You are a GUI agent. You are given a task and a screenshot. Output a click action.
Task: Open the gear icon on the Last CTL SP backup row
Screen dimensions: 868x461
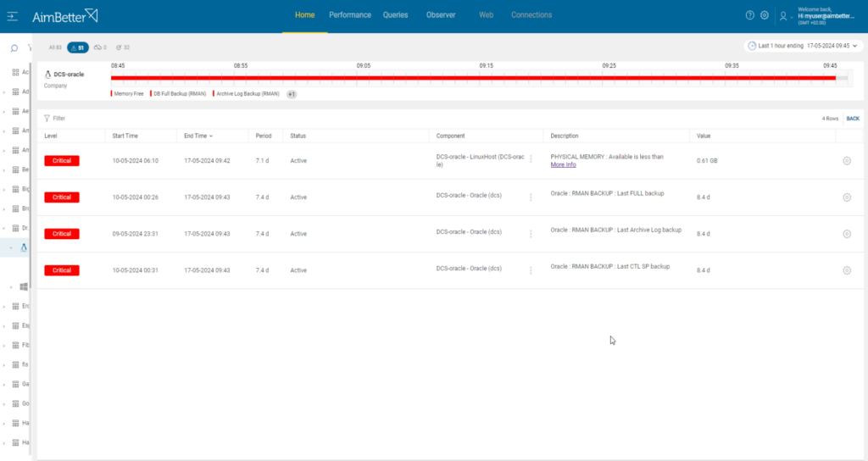[847, 270]
